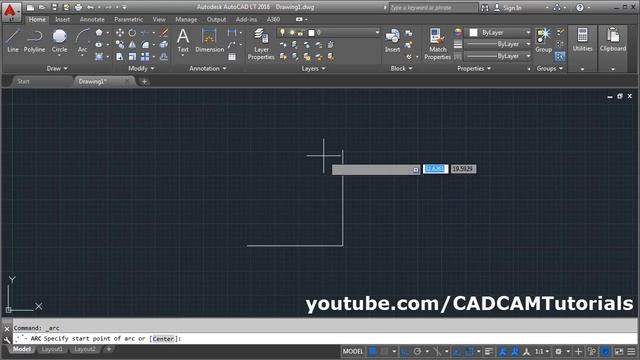Select the Stretch tool in Modify panel
Image resolution: width=640 pixels, height=360 pixels.
tap(120, 57)
